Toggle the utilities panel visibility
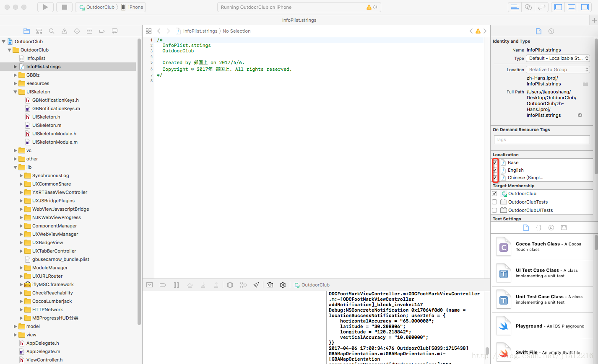Viewport: 598px width, 364px height. pos(585,7)
